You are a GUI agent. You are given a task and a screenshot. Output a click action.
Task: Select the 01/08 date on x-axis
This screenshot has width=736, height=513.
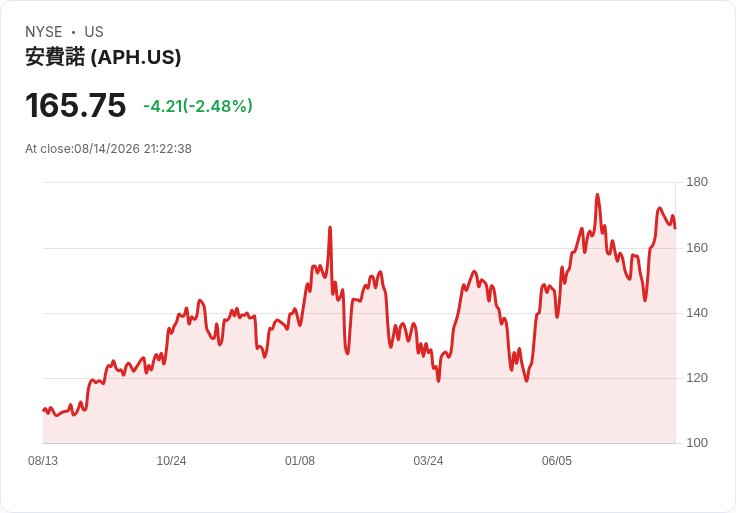pos(300,461)
